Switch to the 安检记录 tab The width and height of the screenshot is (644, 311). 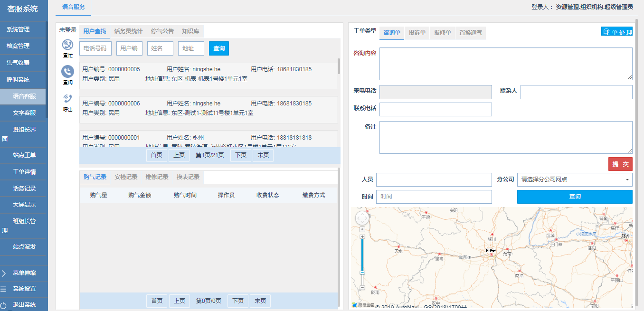[x=126, y=177]
